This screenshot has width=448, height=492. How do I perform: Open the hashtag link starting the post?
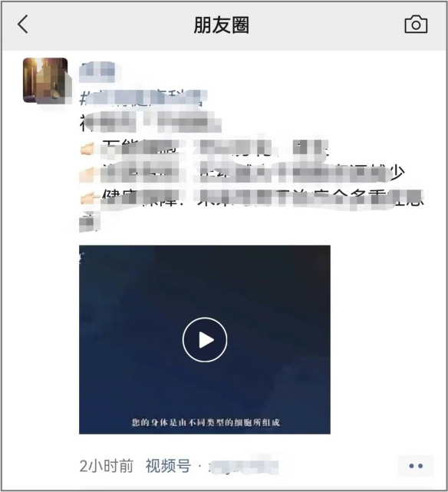pyautogui.click(x=143, y=98)
